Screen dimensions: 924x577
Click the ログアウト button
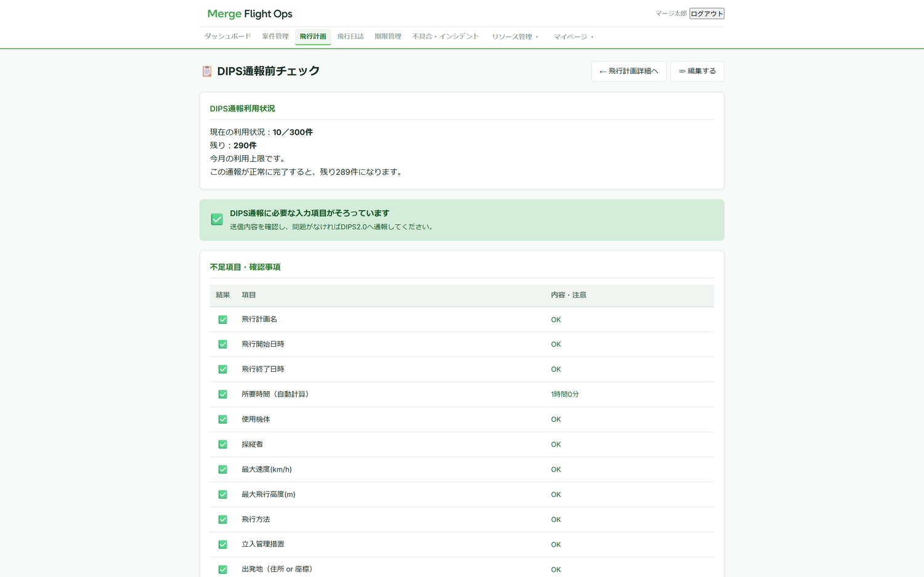pyautogui.click(x=707, y=14)
